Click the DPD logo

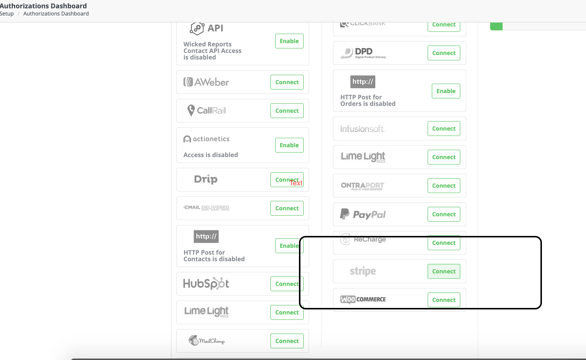(363, 53)
